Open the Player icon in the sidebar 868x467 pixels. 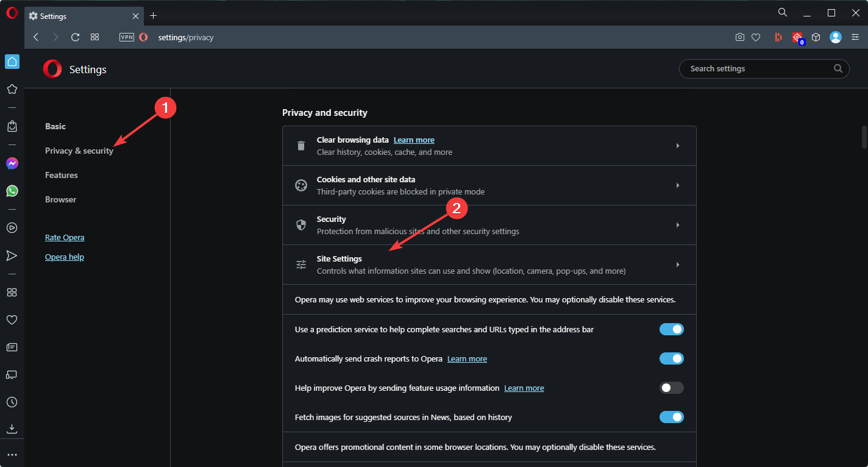[12, 228]
